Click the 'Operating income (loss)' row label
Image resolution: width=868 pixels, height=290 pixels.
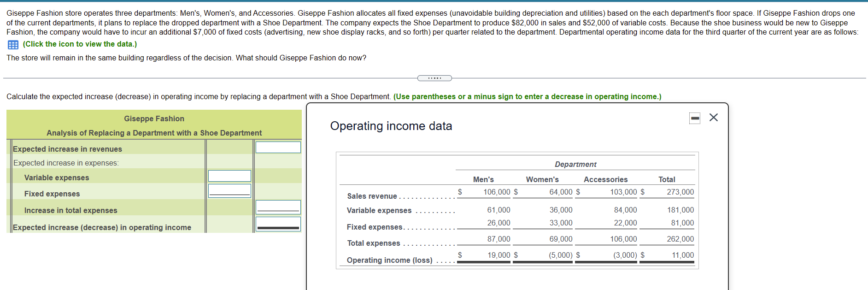pos(389,260)
